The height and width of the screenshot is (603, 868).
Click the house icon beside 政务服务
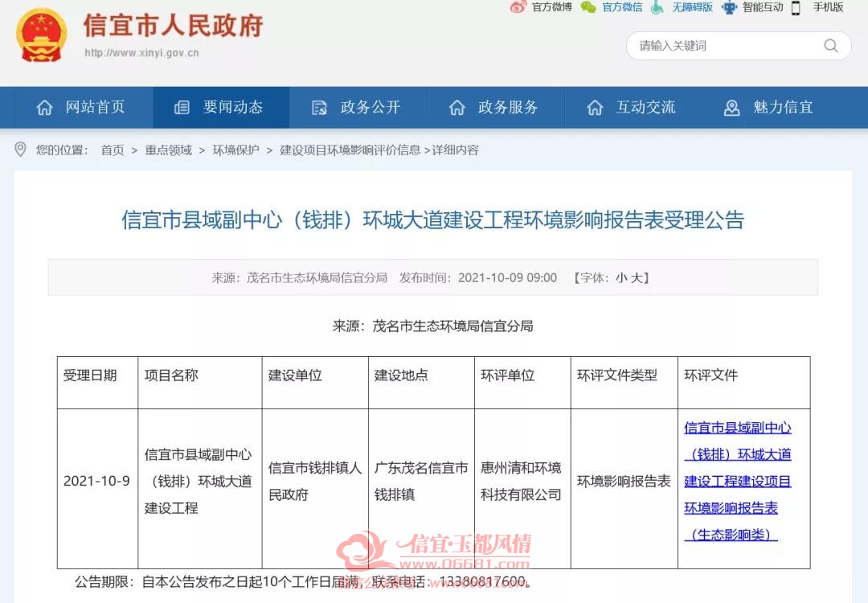click(457, 108)
